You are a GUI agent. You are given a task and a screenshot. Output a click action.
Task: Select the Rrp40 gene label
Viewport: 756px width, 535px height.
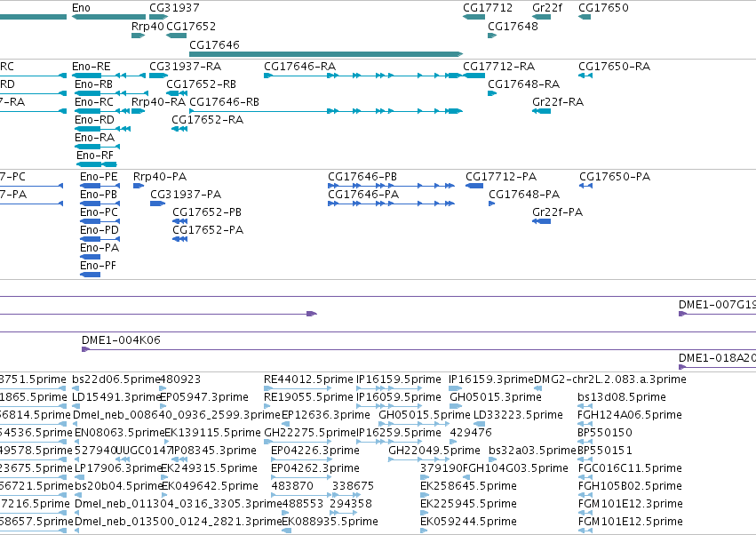(x=147, y=27)
